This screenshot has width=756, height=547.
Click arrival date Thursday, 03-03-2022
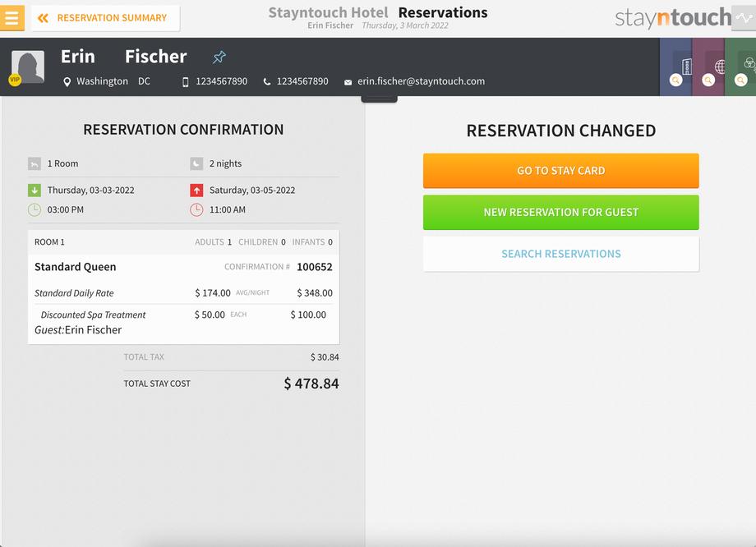coord(90,191)
